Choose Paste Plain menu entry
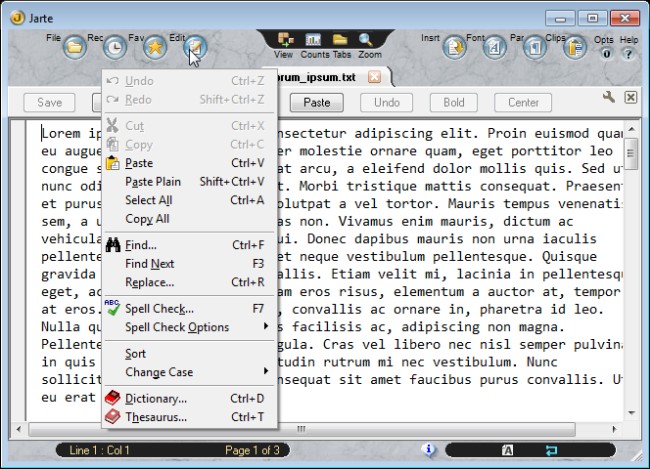Image resolution: width=650 pixels, height=469 pixels. pos(189,182)
